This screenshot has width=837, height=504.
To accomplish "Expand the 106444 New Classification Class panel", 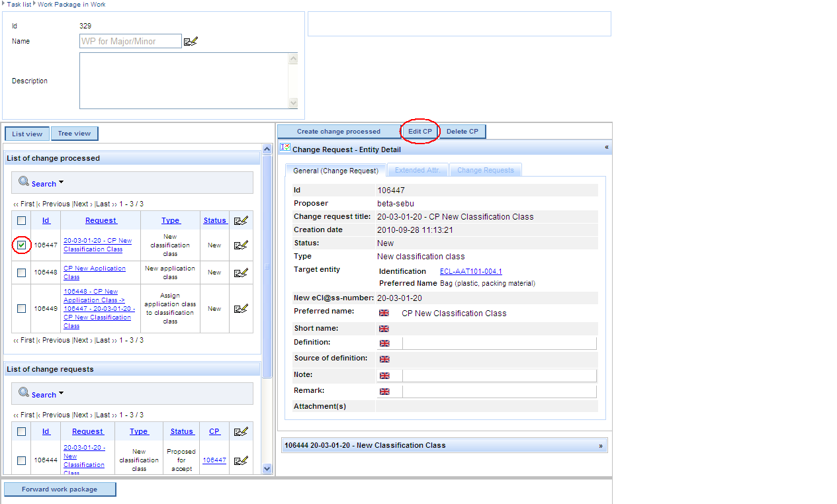I will click(601, 446).
